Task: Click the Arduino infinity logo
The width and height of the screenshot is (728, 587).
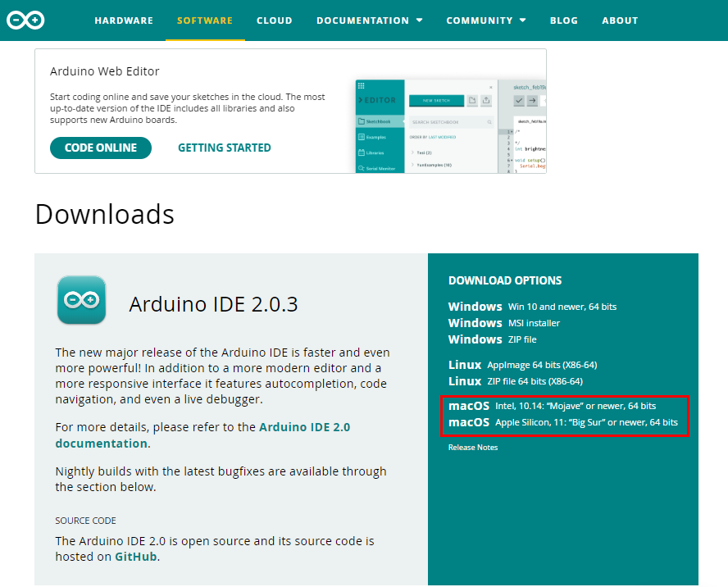Action: 25,20
